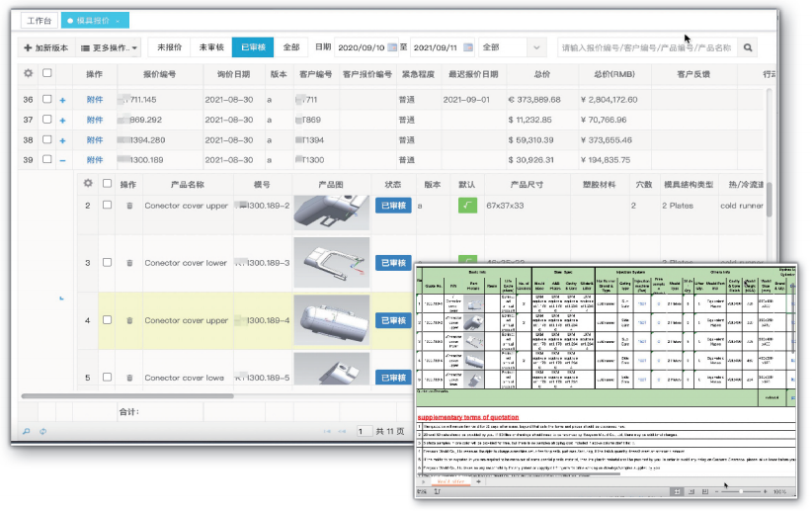Filter by 未报价 status

[x=169, y=47]
